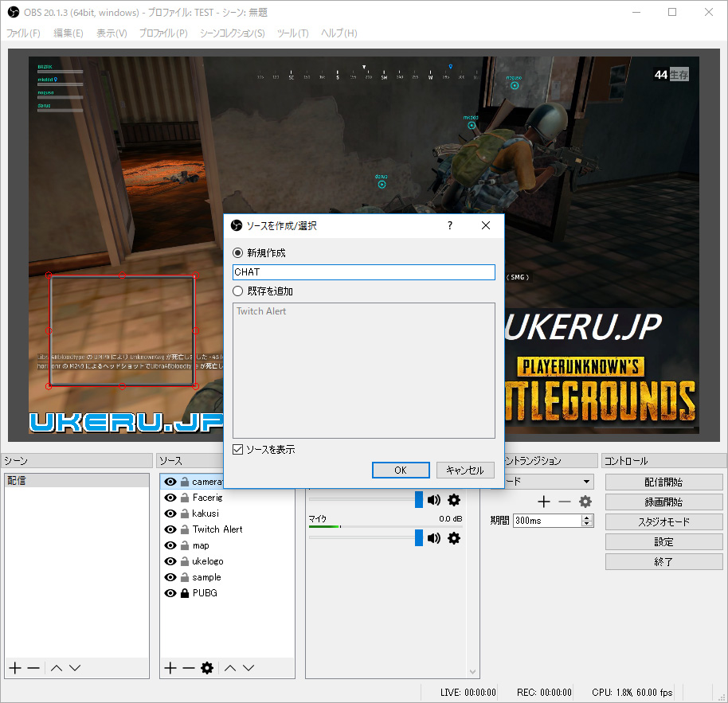Open transition properties gear icon
This screenshot has height=703, width=728.
click(585, 502)
